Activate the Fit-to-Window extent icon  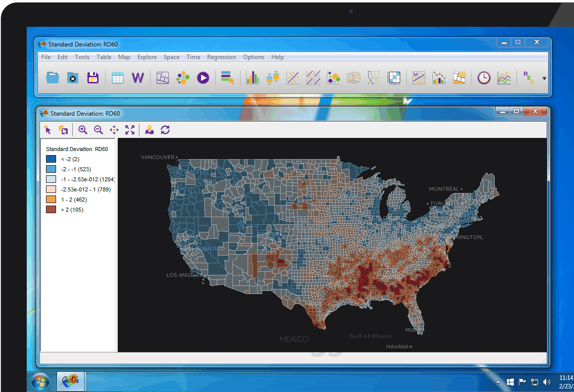coord(130,130)
